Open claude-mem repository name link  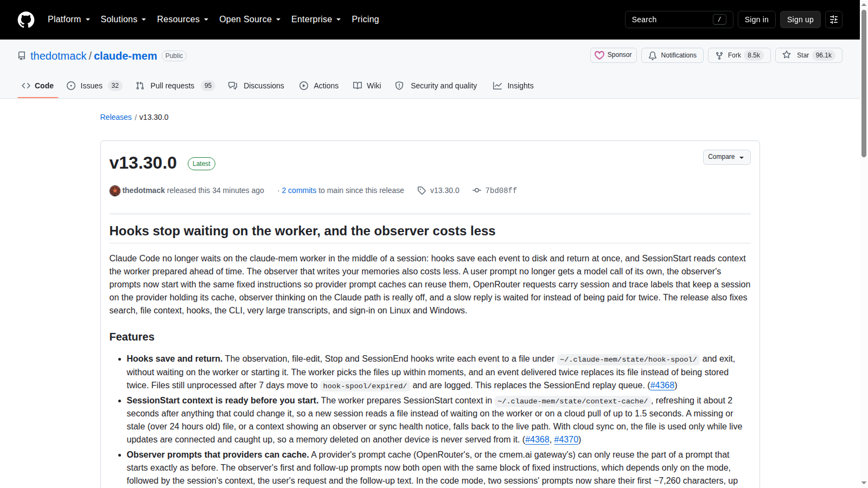tap(125, 56)
